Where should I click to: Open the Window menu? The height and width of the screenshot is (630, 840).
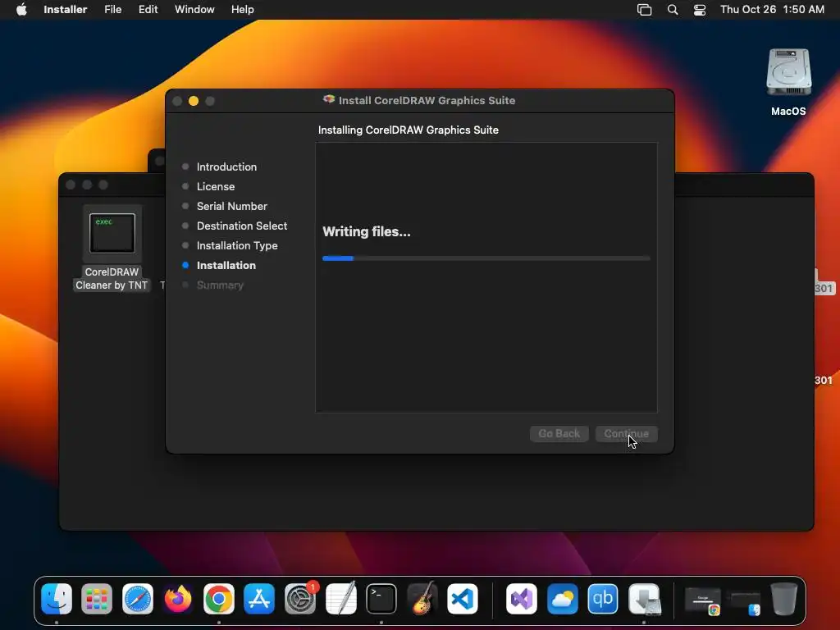point(194,10)
